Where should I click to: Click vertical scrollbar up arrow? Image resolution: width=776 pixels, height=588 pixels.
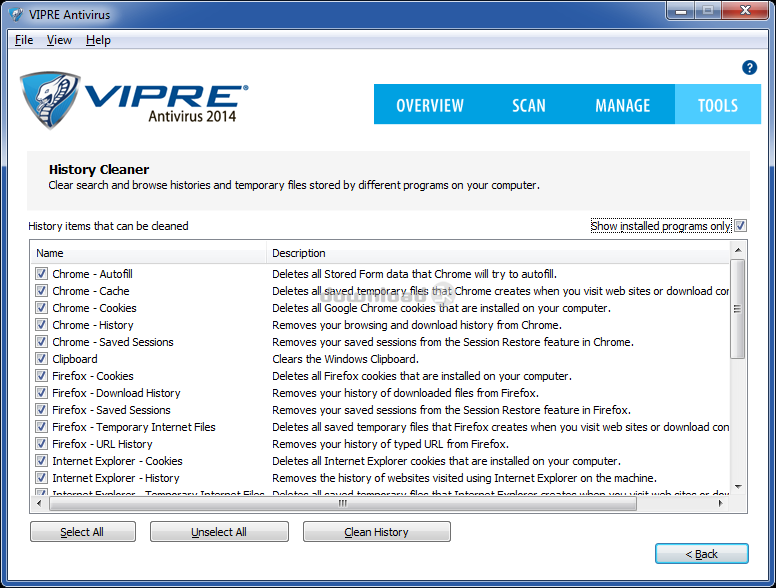[x=738, y=250]
